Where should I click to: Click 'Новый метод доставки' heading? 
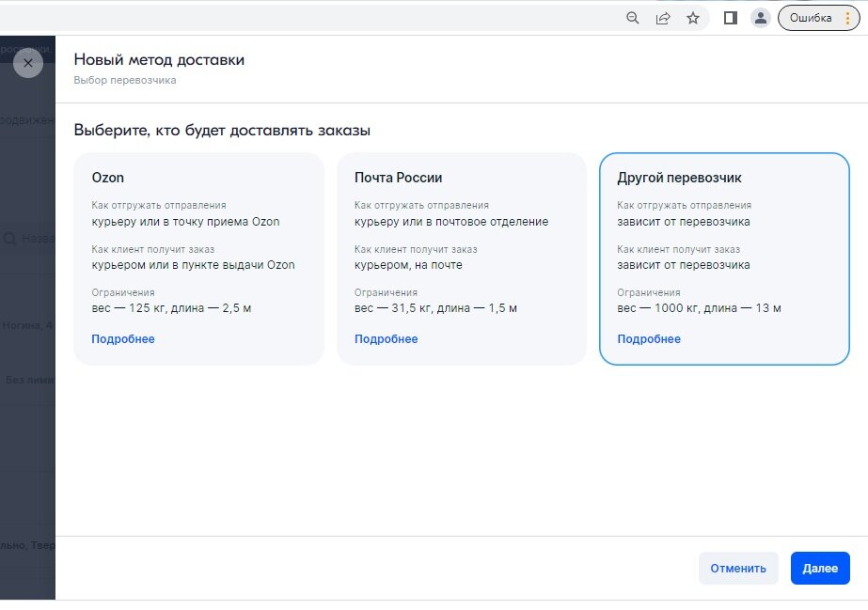click(159, 60)
